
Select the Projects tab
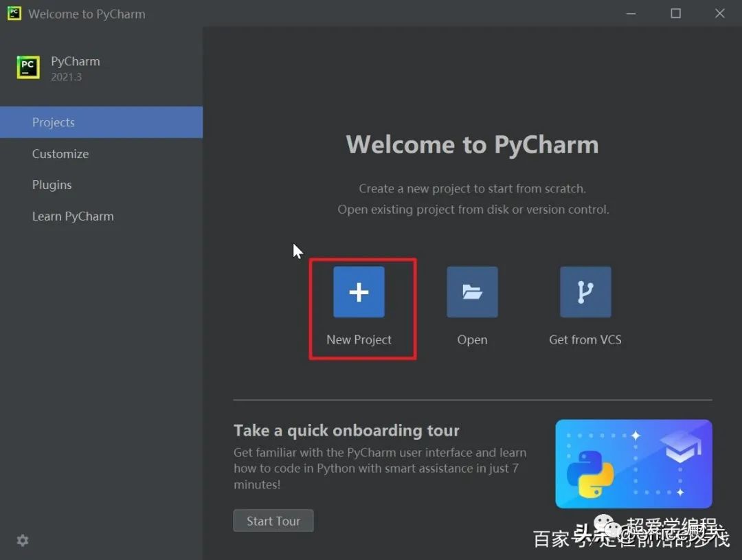pos(101,122)
